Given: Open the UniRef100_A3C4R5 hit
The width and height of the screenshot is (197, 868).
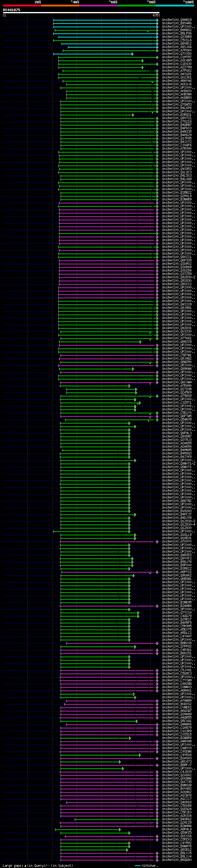Looking at the screenshot, I should (176, 60).
